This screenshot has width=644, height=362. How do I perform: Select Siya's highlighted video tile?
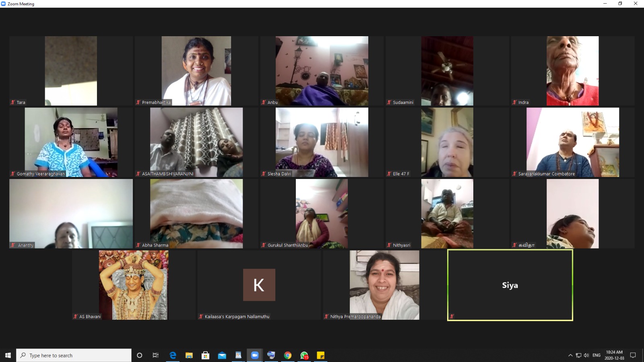[510, 285]
